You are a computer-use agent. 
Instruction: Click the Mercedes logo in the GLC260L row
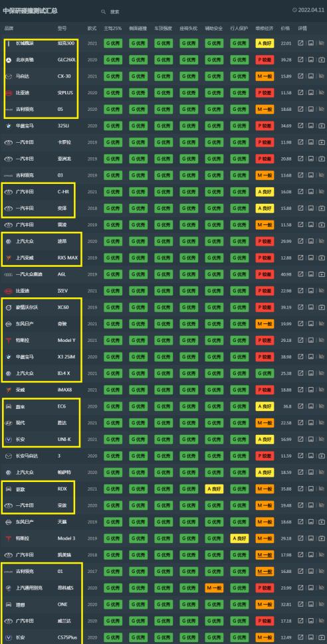[x=8, y=60]
